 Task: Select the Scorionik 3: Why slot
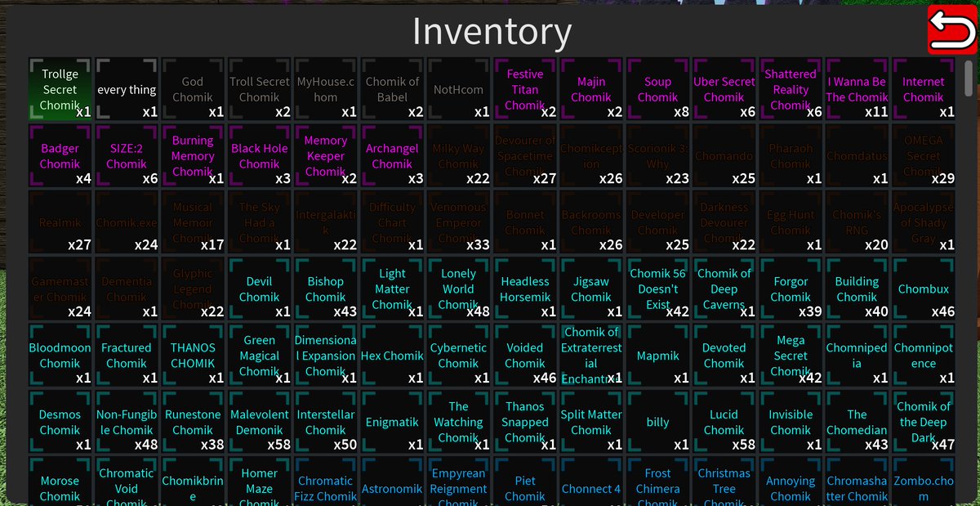click(657, 156)
